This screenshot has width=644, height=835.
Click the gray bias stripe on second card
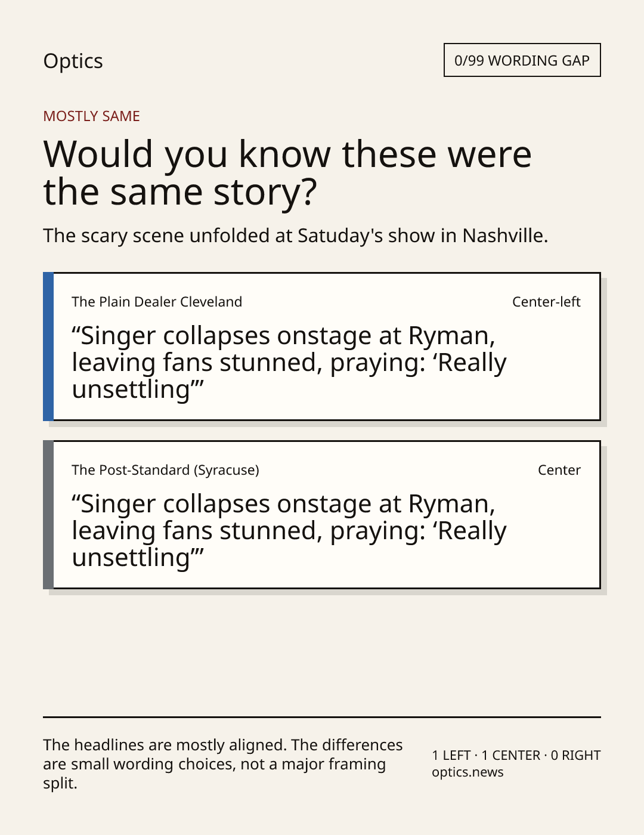tap(48, 515)
